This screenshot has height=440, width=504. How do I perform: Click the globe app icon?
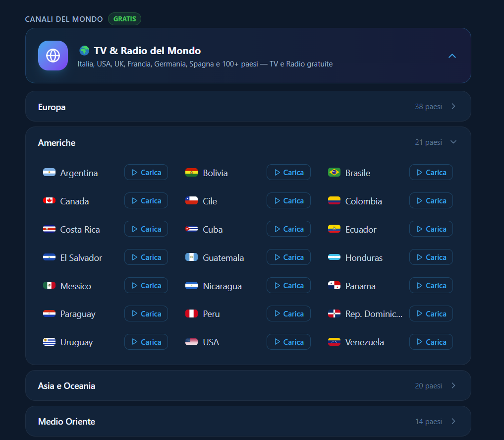pos(53,56)
